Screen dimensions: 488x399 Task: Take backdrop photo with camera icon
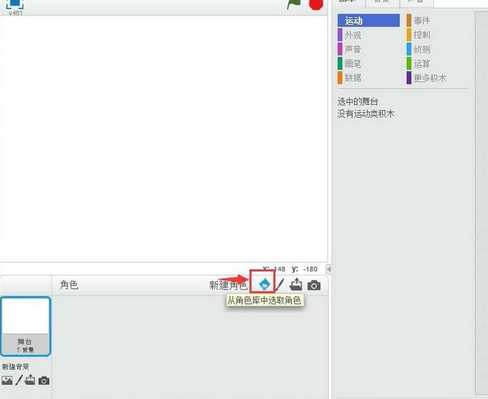(x=44, y=380)
